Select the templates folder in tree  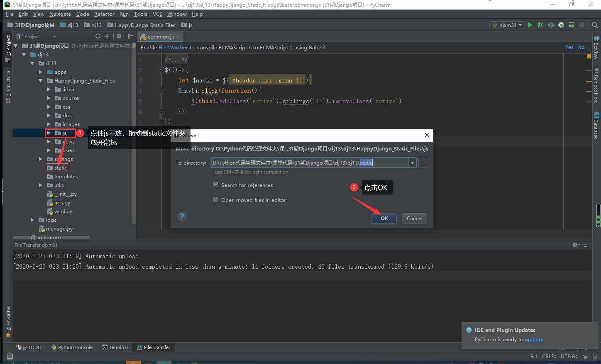click(66, 176)
